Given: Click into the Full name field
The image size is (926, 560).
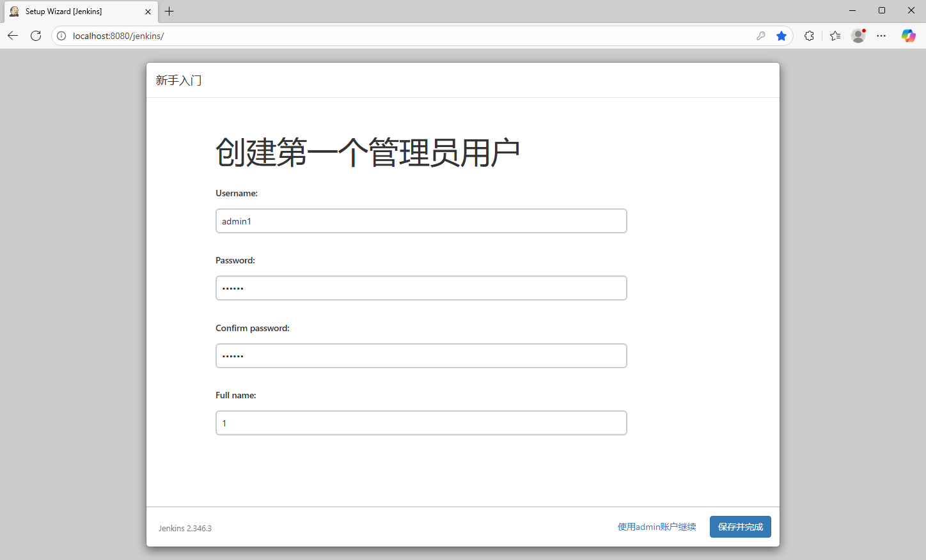Looking at the screenshot, I should [x=421, y=423].
